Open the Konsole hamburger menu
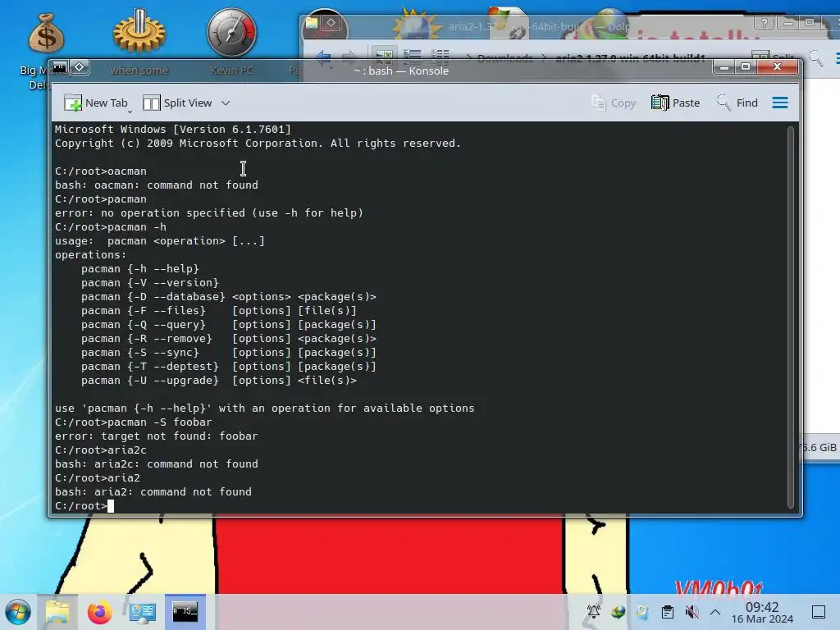 [x=780, y=103]
